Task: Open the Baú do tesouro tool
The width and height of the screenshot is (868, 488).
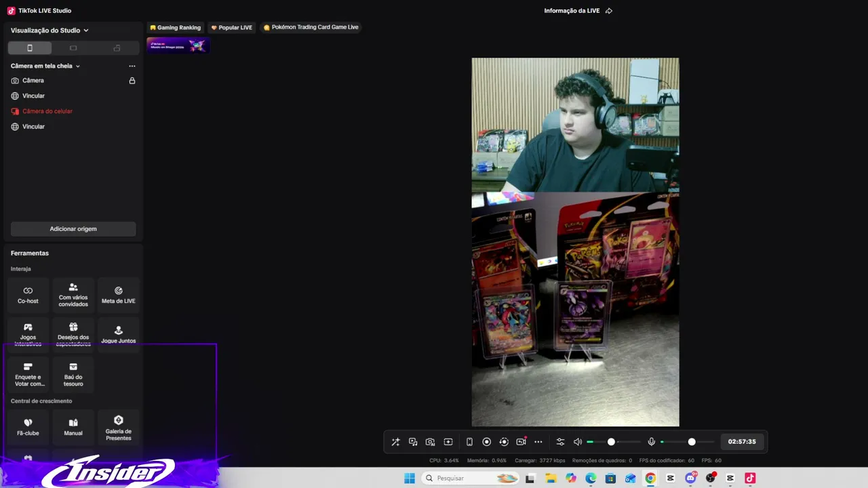Action: coord(73,374)
